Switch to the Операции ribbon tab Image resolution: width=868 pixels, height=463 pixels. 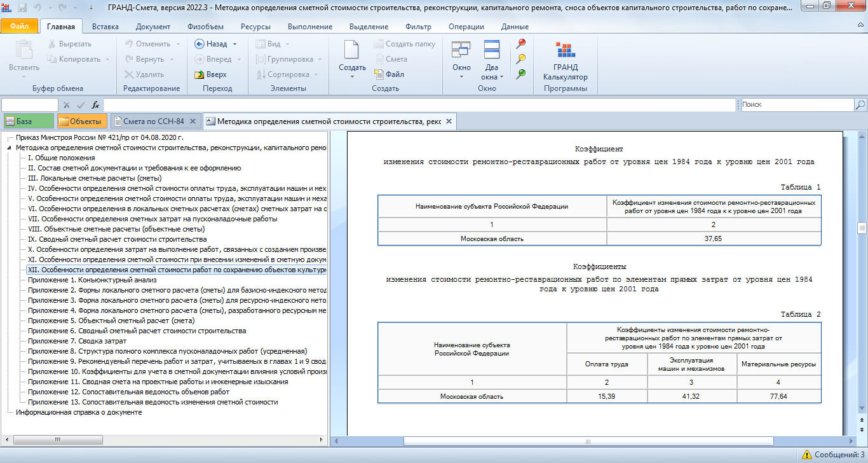[x=466, y=27]
